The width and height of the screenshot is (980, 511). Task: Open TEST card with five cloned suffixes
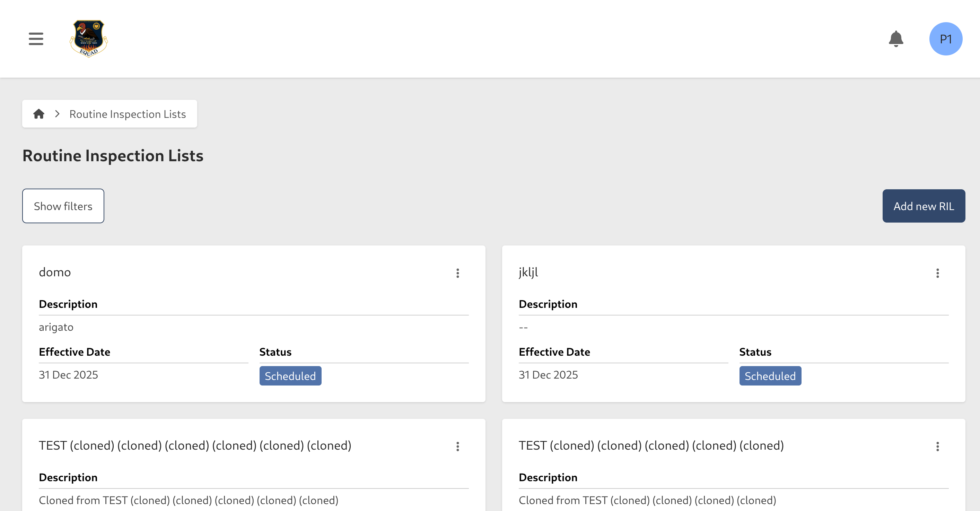click(x=651, y=445)
